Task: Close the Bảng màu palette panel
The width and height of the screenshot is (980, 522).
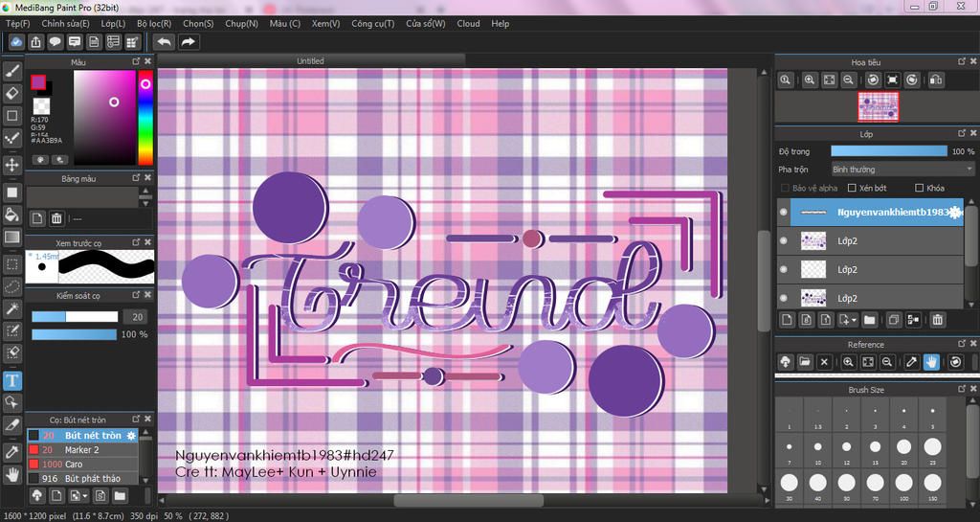Action: pos(147,177)
